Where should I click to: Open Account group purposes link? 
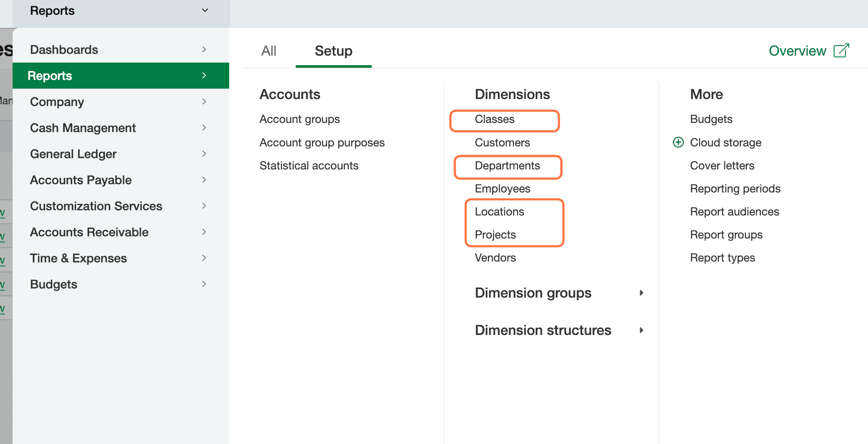pyautogui.click(x=322, y=142)
